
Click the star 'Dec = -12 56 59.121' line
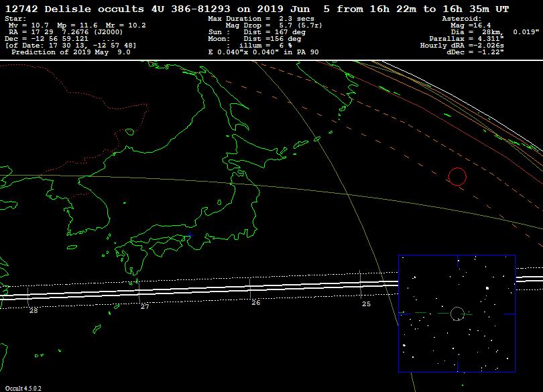click(x=46, y=39)
